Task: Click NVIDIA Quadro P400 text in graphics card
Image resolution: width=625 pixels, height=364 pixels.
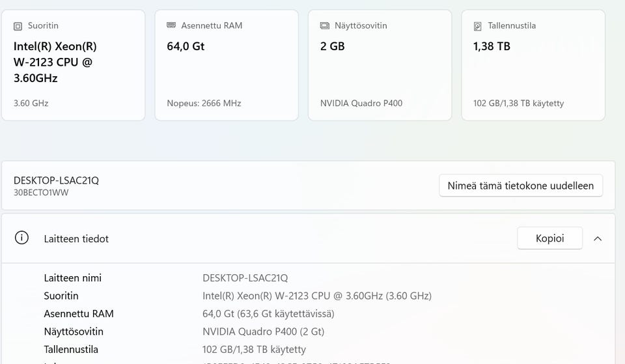Action: pyautogui.click(x=361, y=104)
